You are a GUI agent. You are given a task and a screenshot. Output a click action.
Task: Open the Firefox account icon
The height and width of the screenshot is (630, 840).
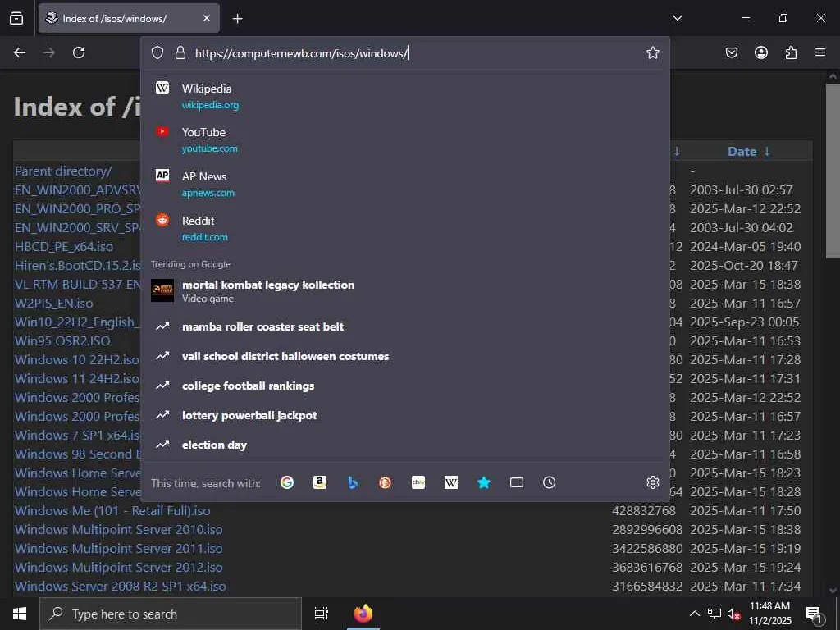[x=761, y=52]
